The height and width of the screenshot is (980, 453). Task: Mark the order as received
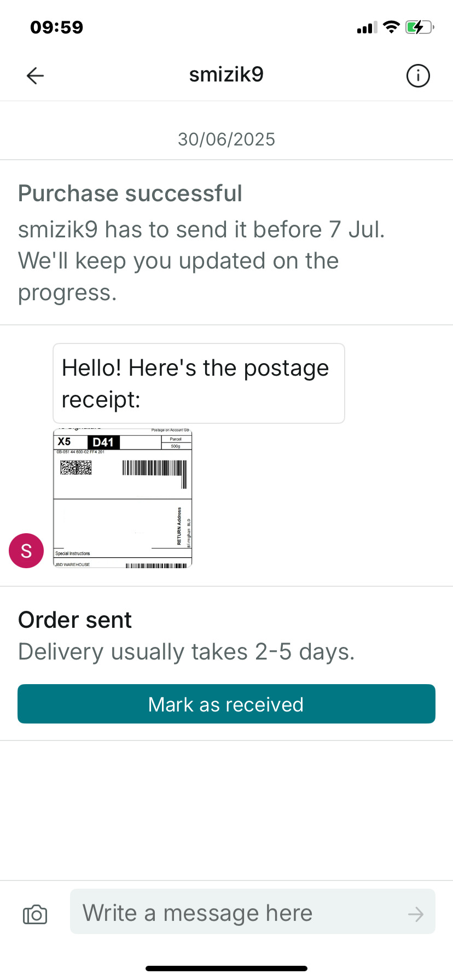click(x=226, y=704)
